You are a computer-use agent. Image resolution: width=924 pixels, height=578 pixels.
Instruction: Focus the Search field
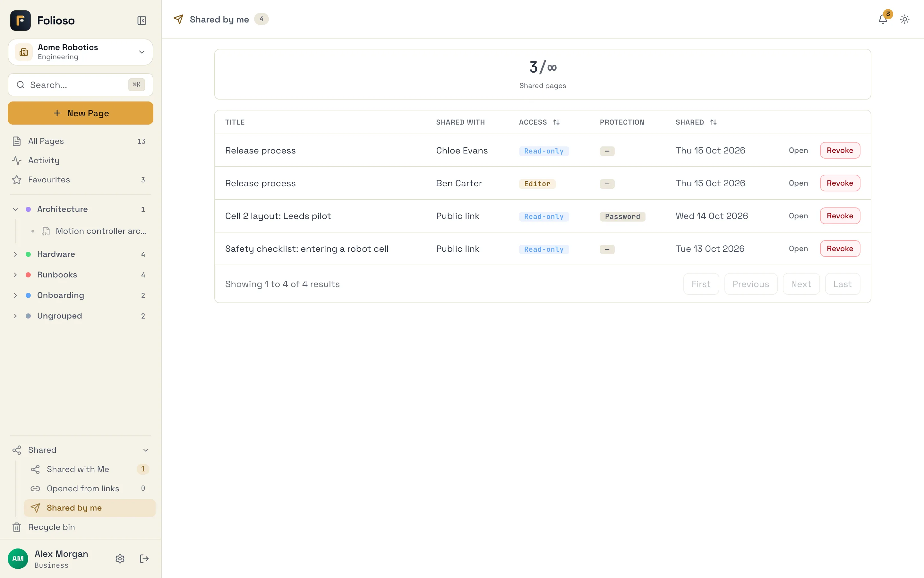pos(81,85)
